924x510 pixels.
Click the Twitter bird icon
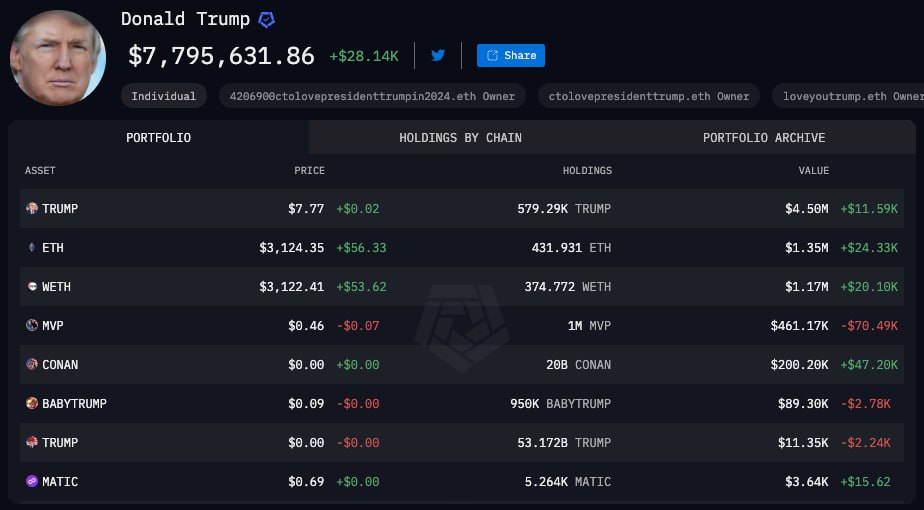point(438,55)
